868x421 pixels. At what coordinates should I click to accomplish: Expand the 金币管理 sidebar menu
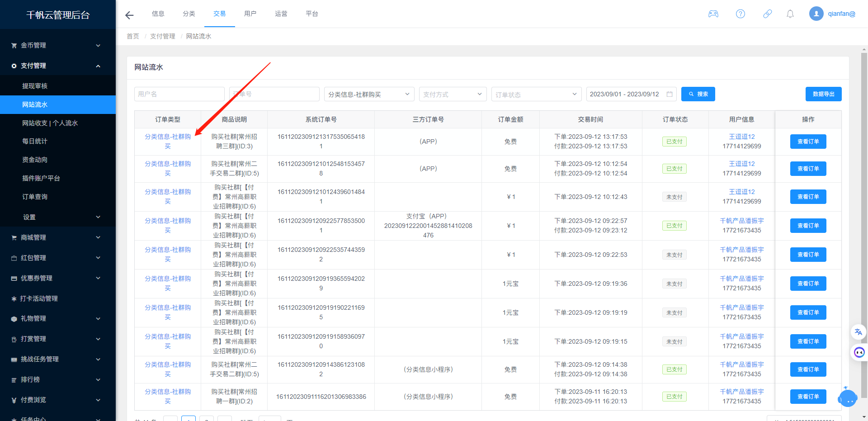tap(58, 45)
